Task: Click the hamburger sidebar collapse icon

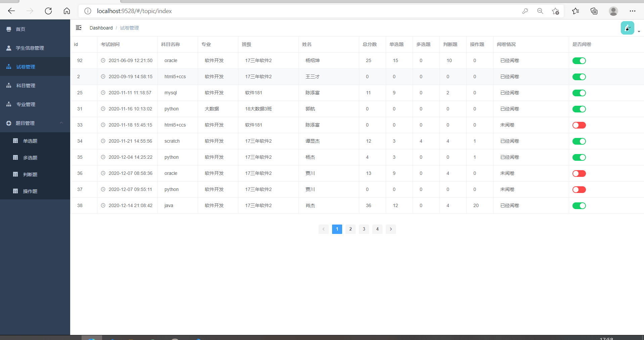Action: (79, 28)
